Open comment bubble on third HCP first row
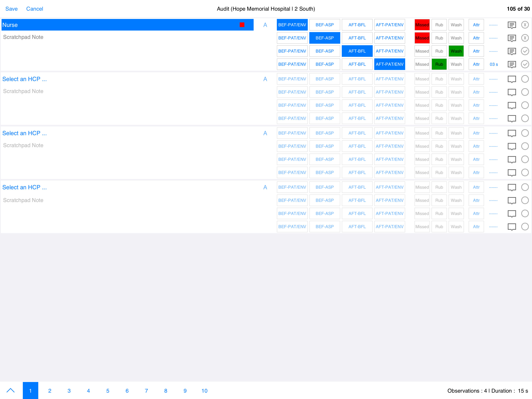Viewport: 532px width, 399px height. (x=512, y=133)
